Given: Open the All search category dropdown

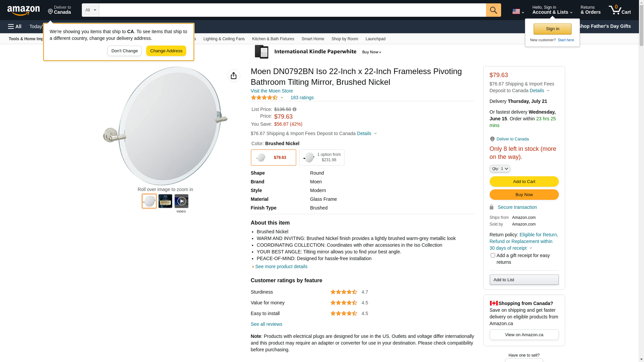Looking at the screenshot, I should 90,10.
